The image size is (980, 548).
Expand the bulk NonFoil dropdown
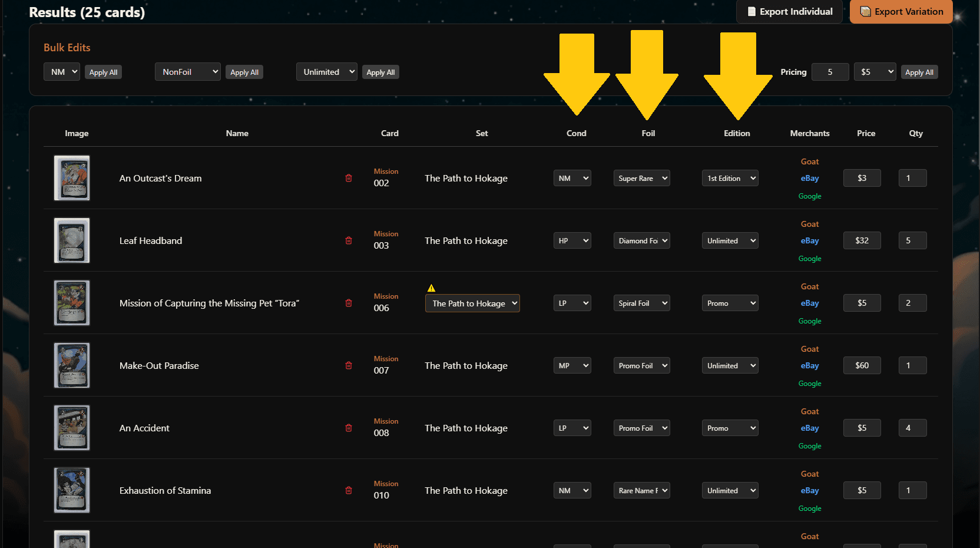click(187, 72)
